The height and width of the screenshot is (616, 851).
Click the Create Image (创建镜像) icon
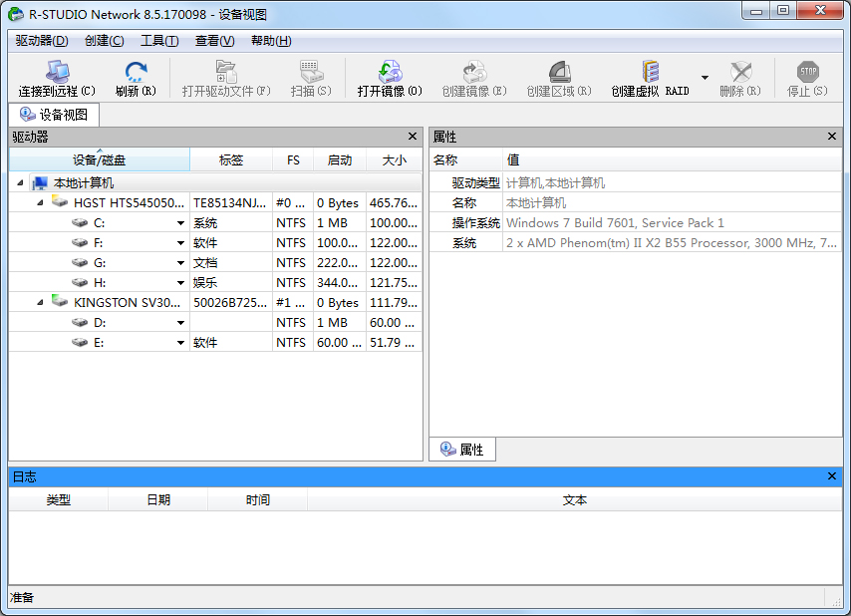point(474,72)
